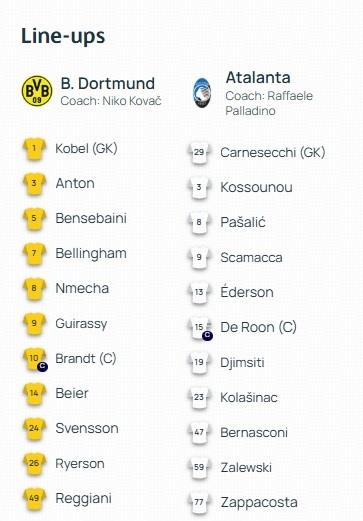Open Éderson's player entry
Image resolution: width=363 pixels, height=521 pixels.
(247, 292)
